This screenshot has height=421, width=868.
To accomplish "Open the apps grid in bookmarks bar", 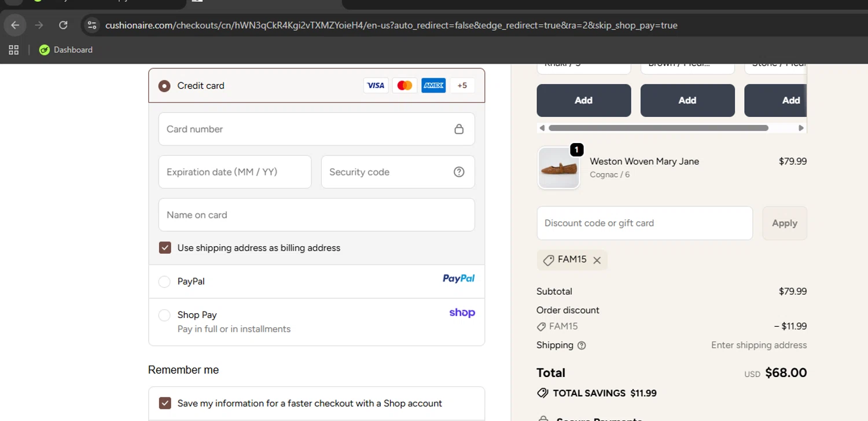I will coord(13,50).
